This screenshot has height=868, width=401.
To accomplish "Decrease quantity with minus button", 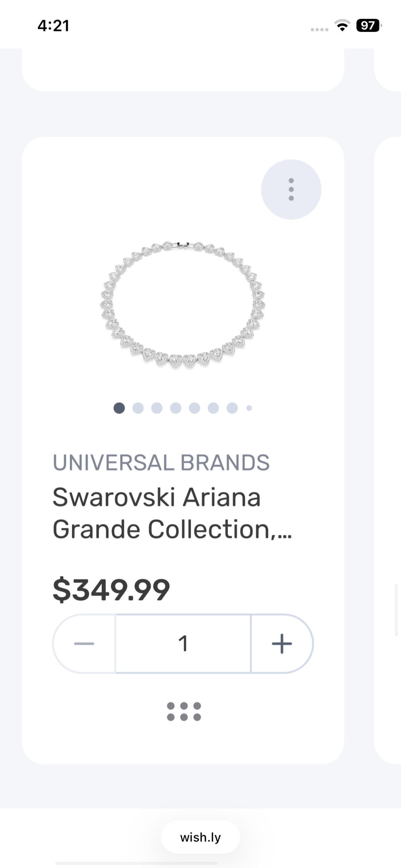I will pyautogui.click(x=84, y=644).
